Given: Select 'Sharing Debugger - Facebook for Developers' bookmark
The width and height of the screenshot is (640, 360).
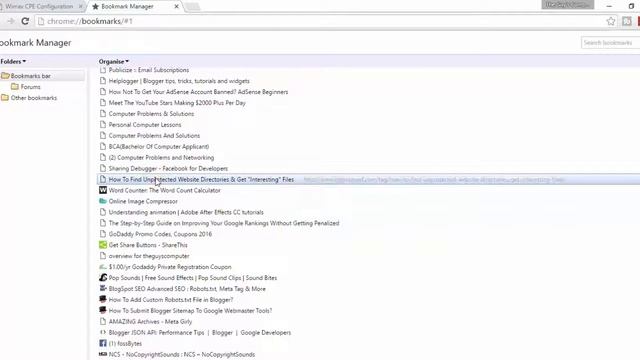Looking at the screenshot, I should click(168, 168).
